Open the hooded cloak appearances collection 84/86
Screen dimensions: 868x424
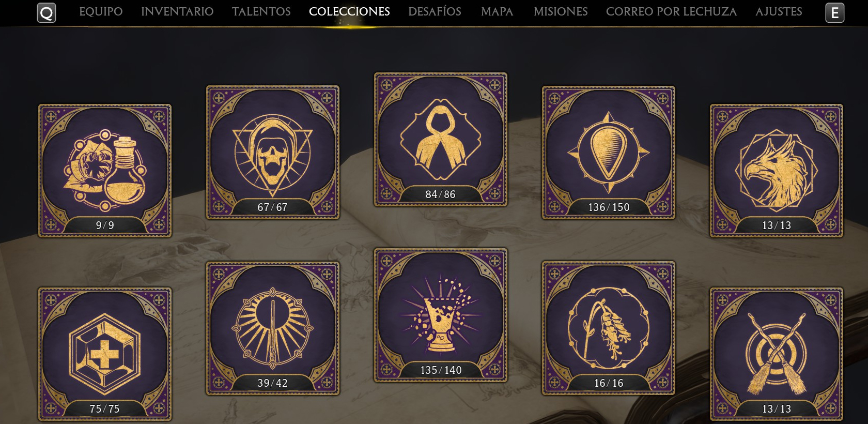coord(441,140)
